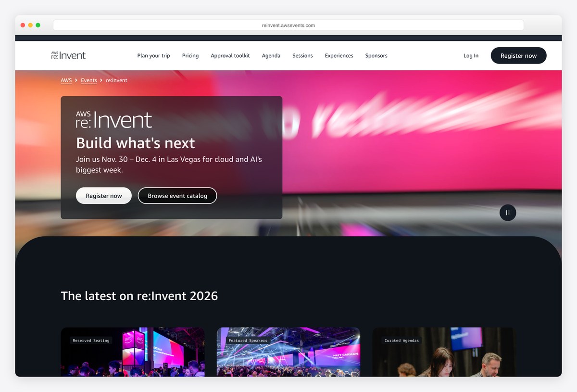Follow the Events breadcrumb link
The height and width of the screenshot is (392, 577).
(89, 80)
